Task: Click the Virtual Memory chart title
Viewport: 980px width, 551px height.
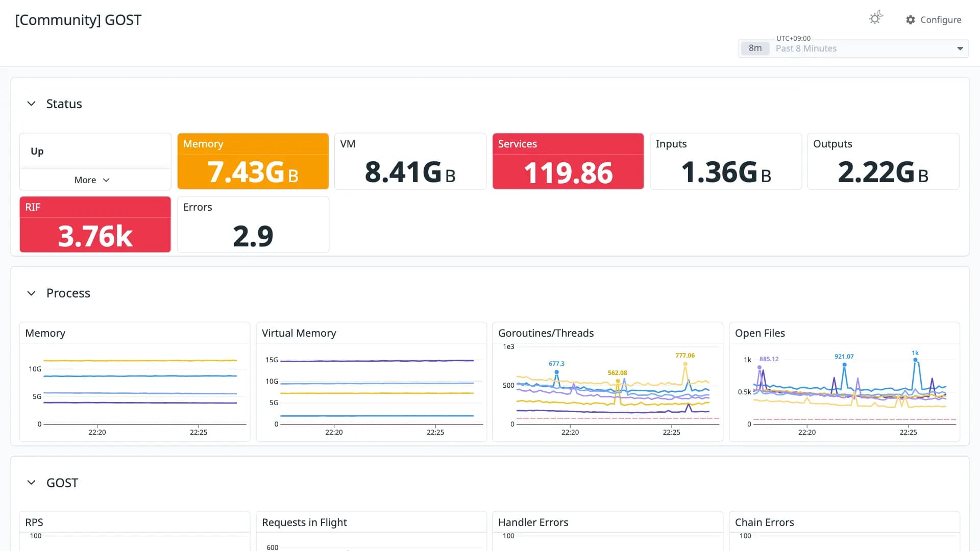Action: click(x=299, y=333)
